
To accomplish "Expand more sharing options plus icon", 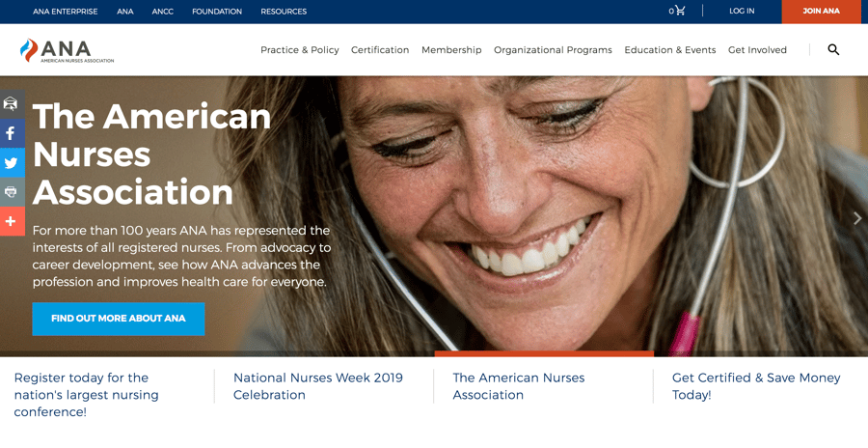I will coord(11,221).
